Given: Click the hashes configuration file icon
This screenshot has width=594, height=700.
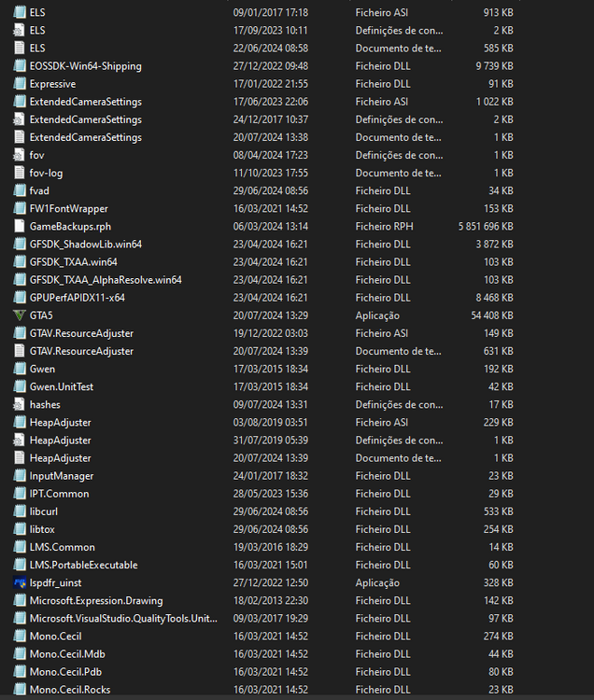Looking at the screenshot, I should (20, 404).
